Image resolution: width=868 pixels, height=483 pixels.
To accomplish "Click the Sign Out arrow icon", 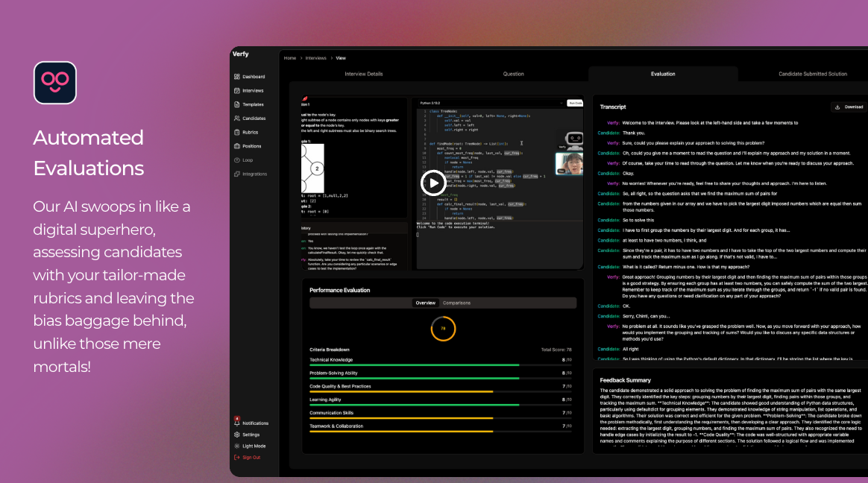I will click(x=237, y=458).
